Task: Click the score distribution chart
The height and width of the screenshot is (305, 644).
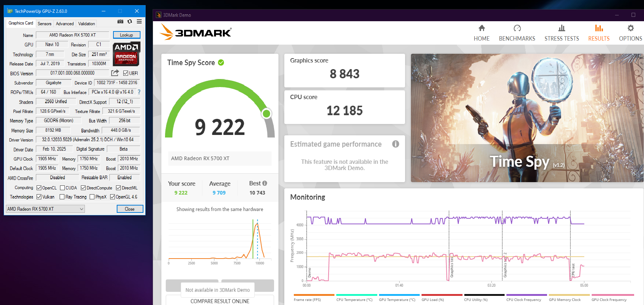Action: click(220, 242)
